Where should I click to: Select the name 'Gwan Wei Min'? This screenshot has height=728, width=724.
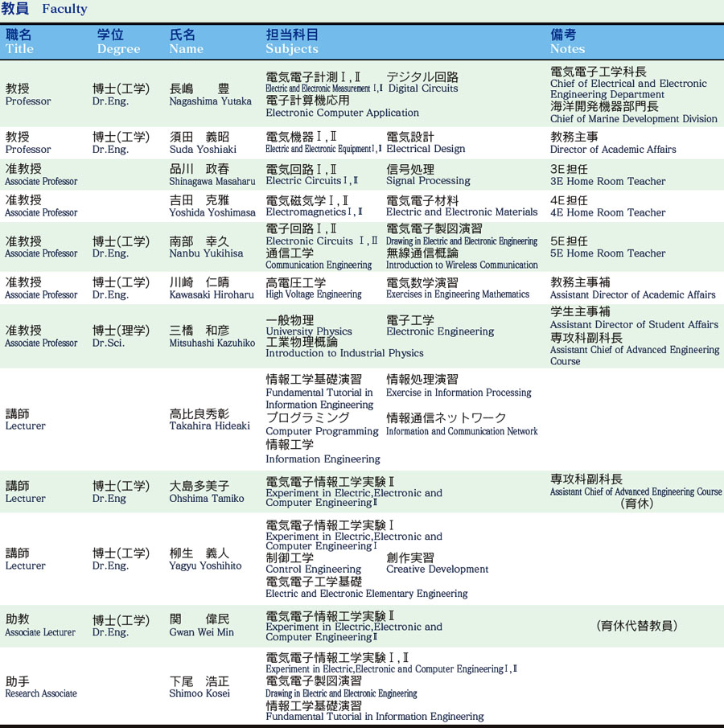coord(202,632)
